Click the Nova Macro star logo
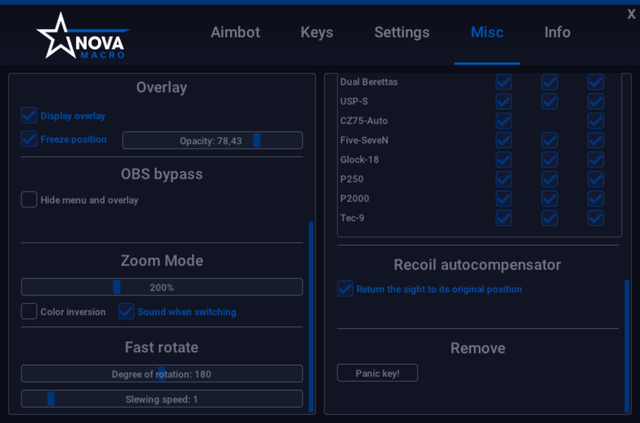This screenshot has width=640, height=423. tap(83, 36)
